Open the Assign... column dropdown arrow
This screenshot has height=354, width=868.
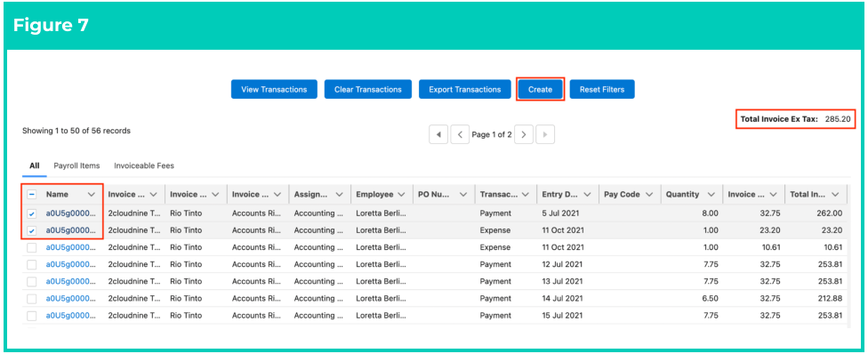coord(340,195)
